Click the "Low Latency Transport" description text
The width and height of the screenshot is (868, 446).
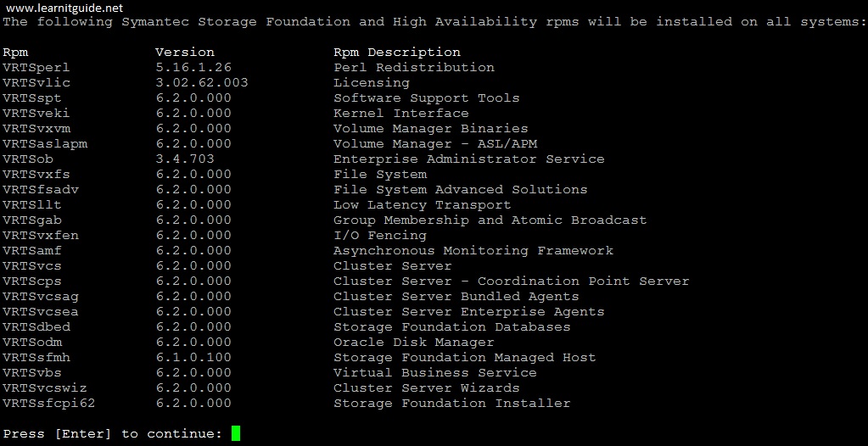tap(422, 205)
